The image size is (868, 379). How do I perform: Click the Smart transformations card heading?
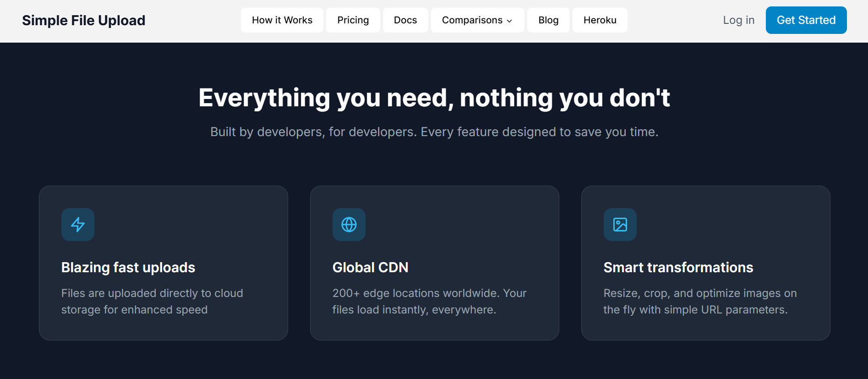tap(678, 267)
